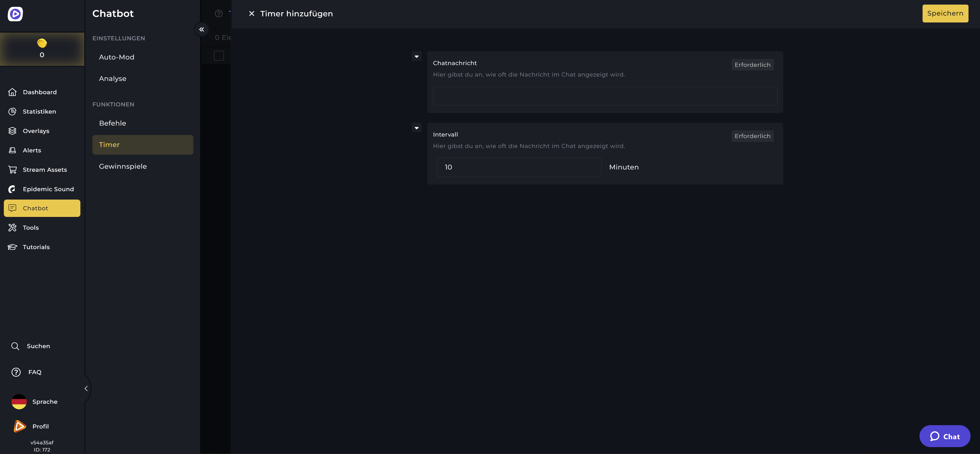Collapse the Chatbot settings panel
This screenshot has height=454, width=980.
pyautogui.click(x=202, y=29)
